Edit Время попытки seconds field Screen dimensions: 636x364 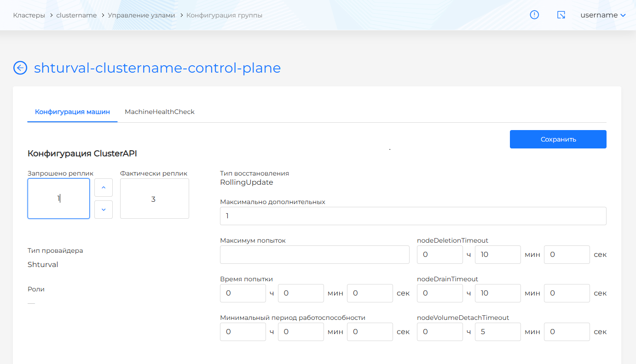tap(370, 293)
